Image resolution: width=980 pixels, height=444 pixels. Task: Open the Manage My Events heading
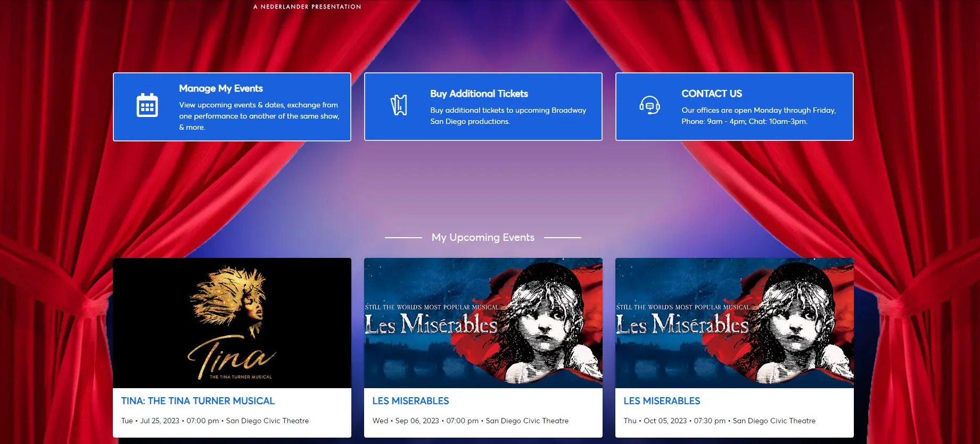click(221, 88)
